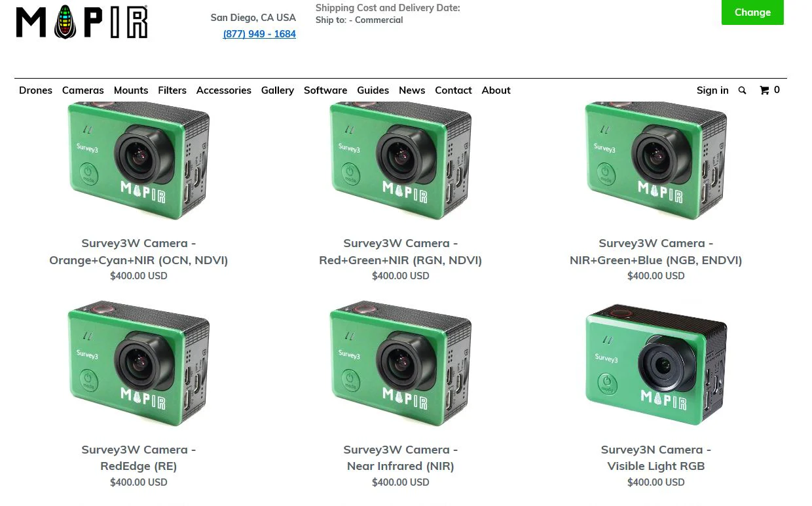View Survey3W Camera - RedEdge (RE) title
This screenshot has height=506, width=812.
[x=139, y=457]
